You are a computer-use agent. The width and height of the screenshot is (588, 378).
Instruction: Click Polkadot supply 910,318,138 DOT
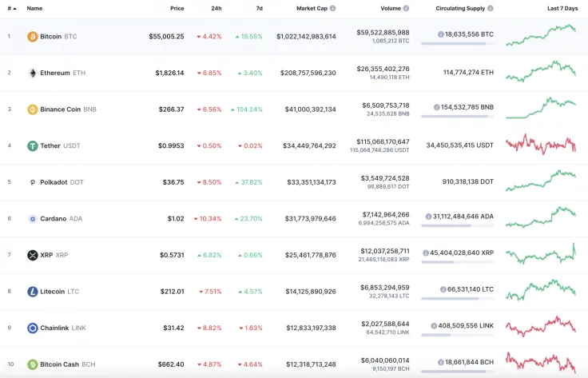[x=468, y=181]
